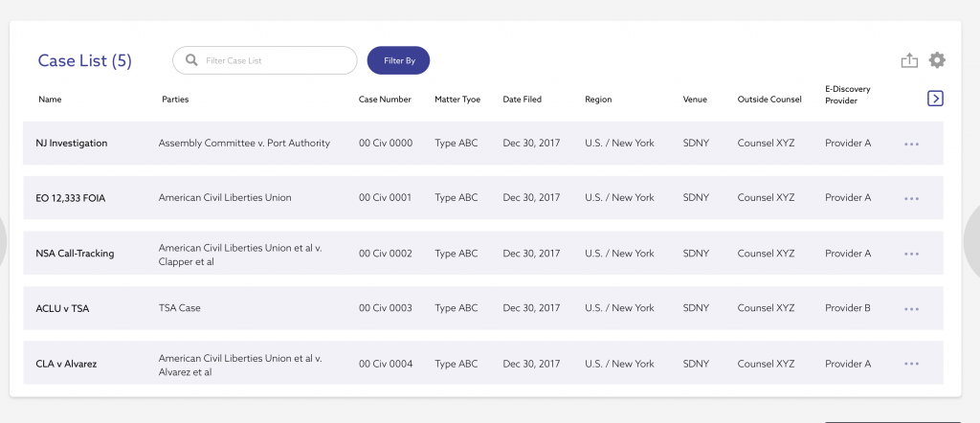Viewport: 980px width, 423px height.
Task: Click Assembly Committee v. Port Authority
Action: pos(244,144)
